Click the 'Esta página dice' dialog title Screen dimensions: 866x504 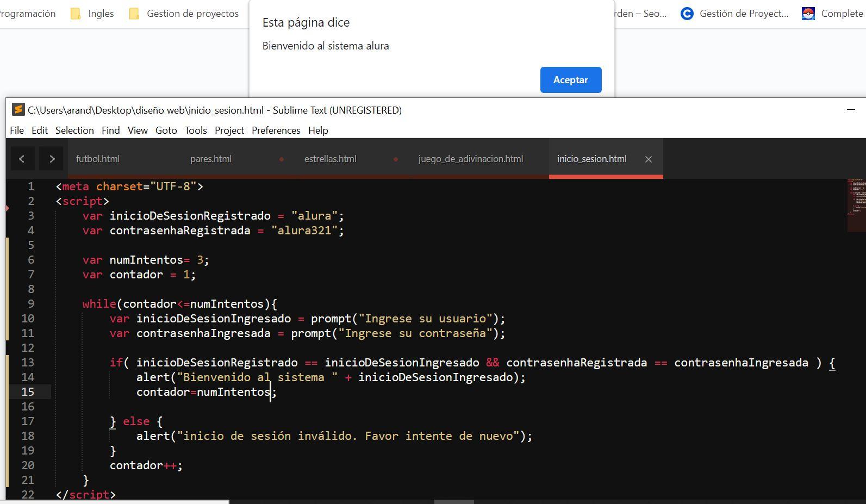coord(306,23)
